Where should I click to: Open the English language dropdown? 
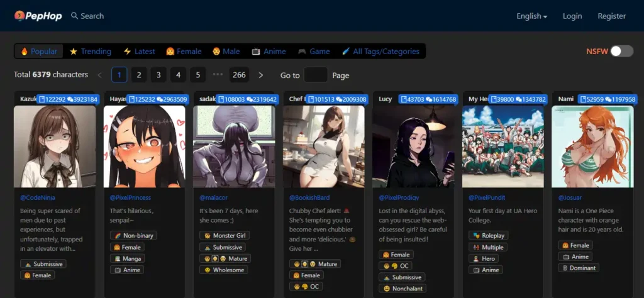531,16
